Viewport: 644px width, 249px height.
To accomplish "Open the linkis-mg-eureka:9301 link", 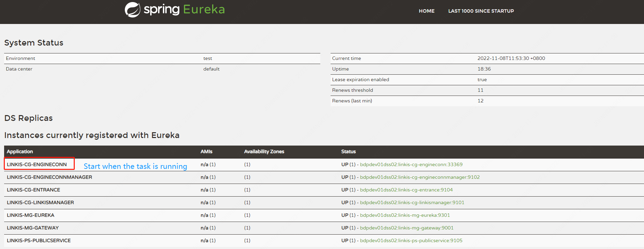I will (x=405, y=215).
